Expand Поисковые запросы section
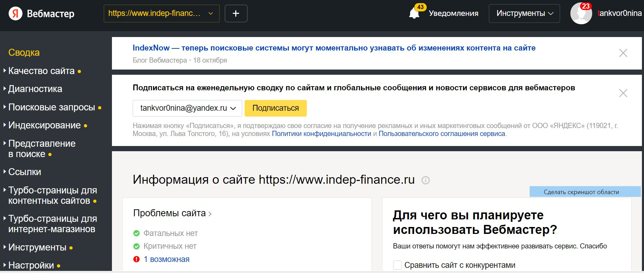This screenshot has height=273, width=644. pos(51,107)
